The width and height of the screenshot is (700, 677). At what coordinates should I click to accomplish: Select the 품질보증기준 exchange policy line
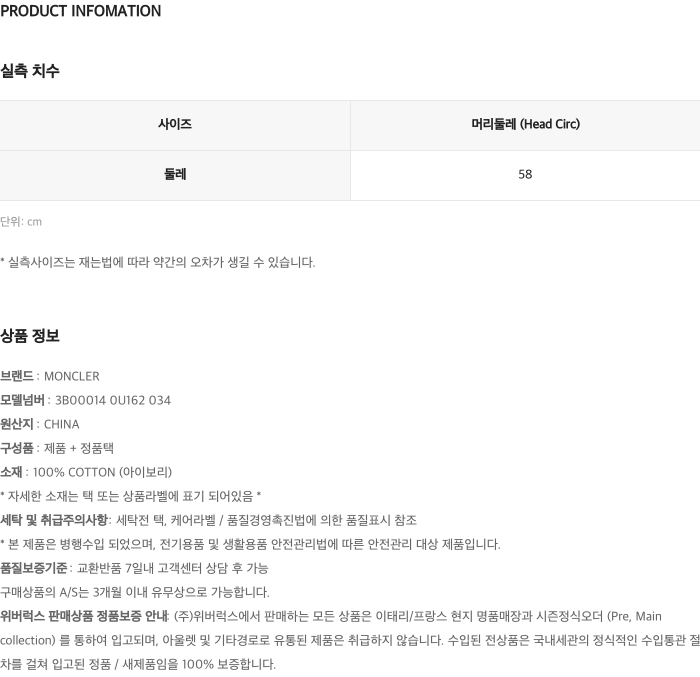[x=134, y=568]
